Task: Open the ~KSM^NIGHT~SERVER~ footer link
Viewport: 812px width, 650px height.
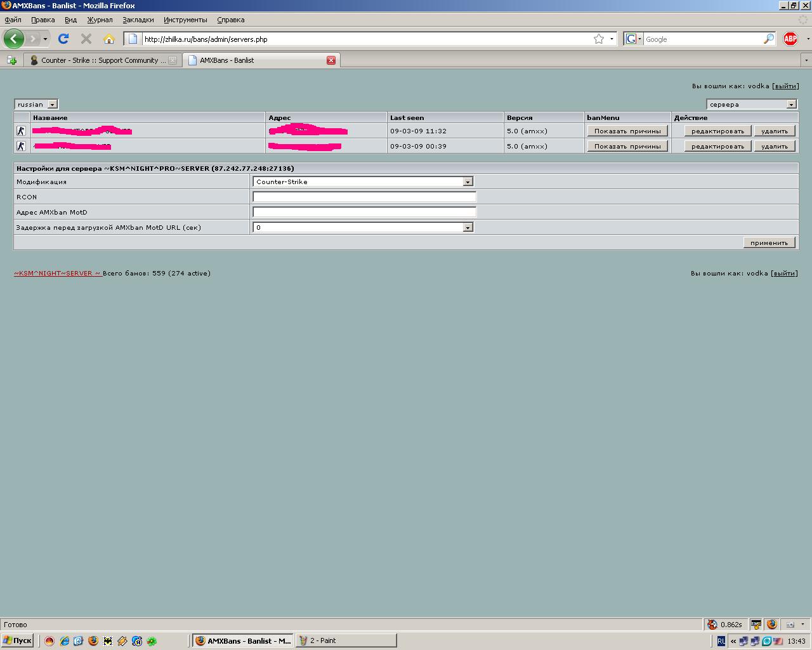Action: tap(58, 273)
